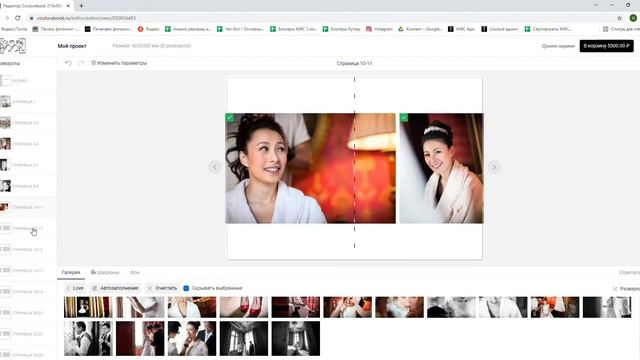
Task: Select Страница 1 in spreads list
Action: click(x=27, y=102)
